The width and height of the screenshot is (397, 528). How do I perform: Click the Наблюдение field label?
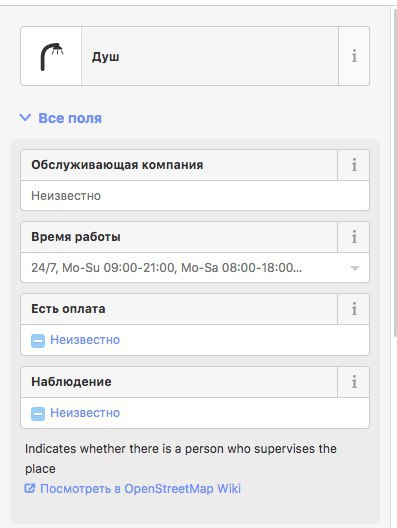pyautogui.click(x=71, y=382)
